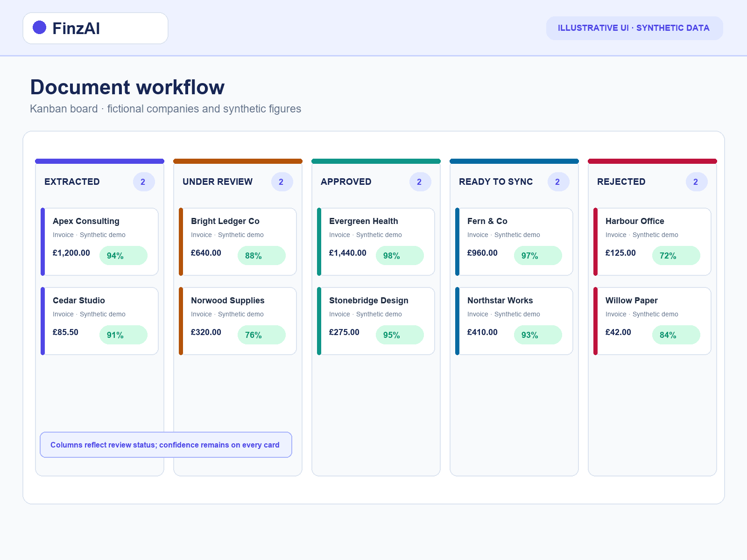This screenshot has height=560, width=747.
Task: Open the Fern & Co invoice card
Action: click(514, 242)
